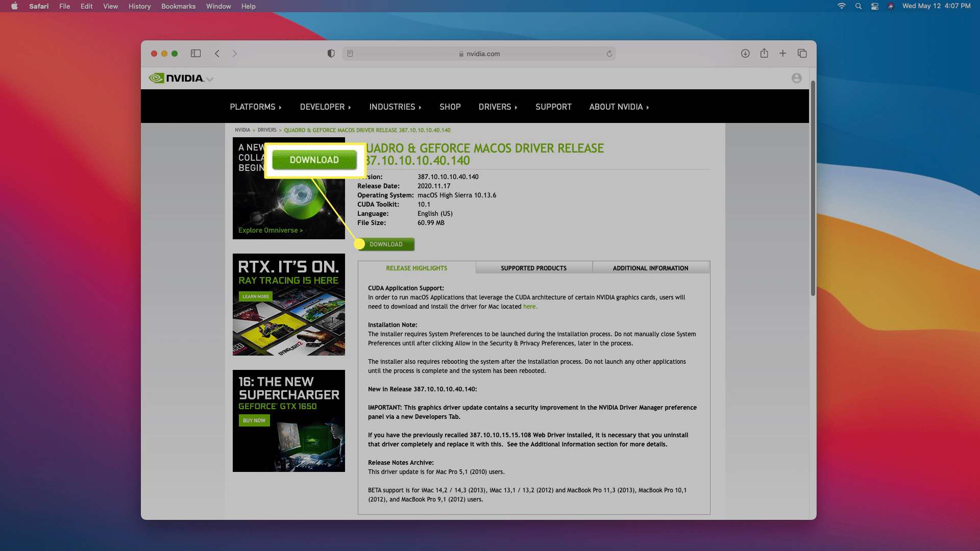Click the Safari browser icon in menu bar
Screen dimensions: 980x551
click(38, 6)
